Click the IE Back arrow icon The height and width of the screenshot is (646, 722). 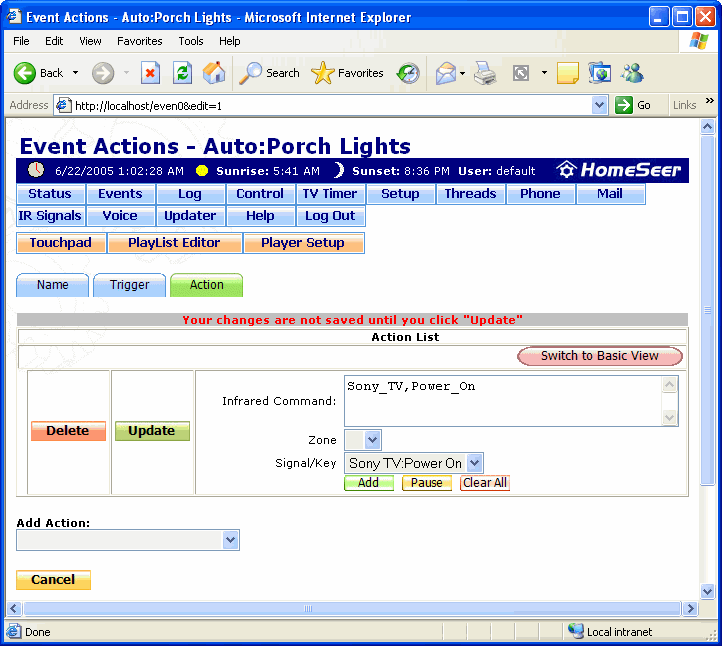coord(24,73)
